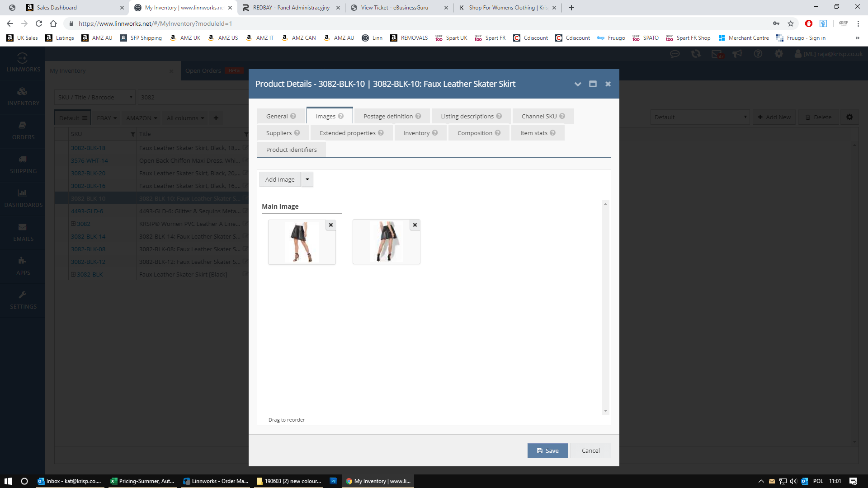Remove the first main skirt image
This screenshot has width=868, height=488.
pyautogui.click(x=331, y=225)
